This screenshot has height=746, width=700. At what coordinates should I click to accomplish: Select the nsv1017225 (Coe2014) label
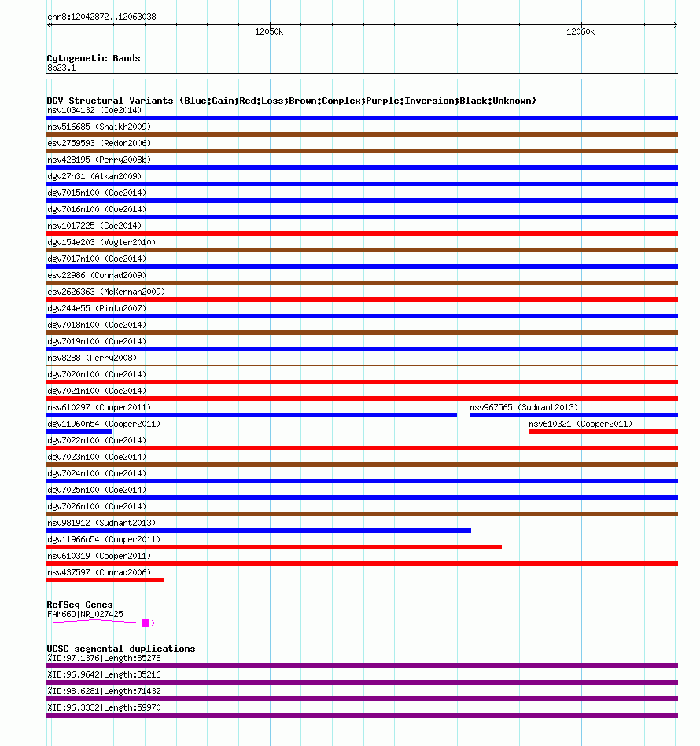click(94, 226)
